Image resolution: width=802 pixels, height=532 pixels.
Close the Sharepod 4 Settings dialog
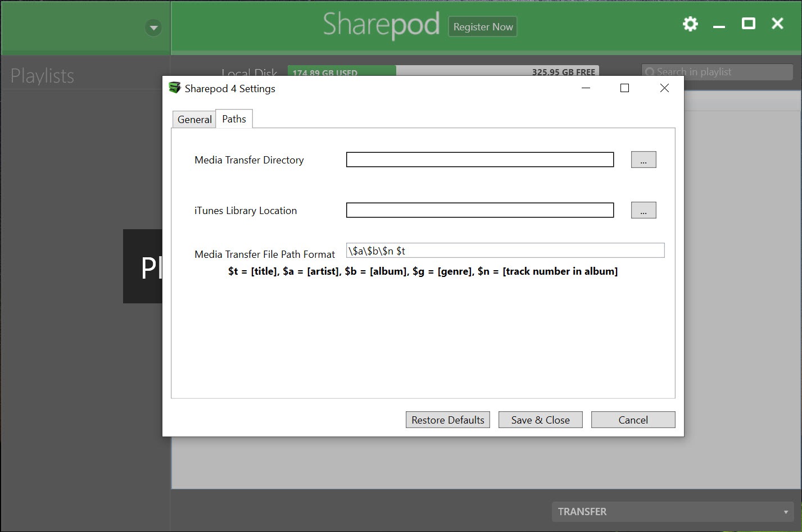click(x=664, y=88)
